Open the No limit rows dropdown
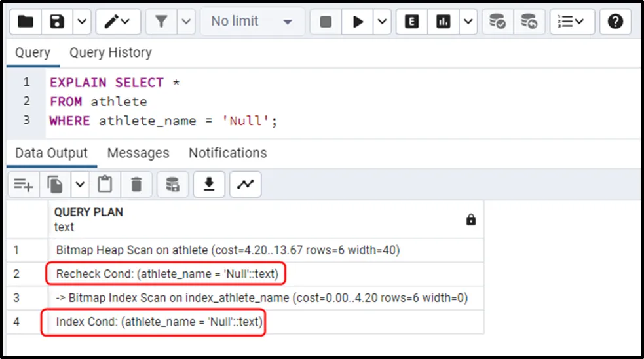Image resolution: width=644 pixels, height=359 pixels. coord(251,22)
